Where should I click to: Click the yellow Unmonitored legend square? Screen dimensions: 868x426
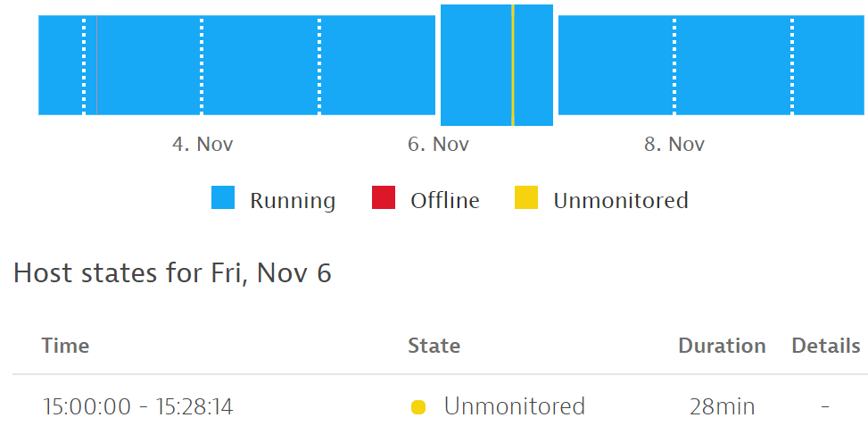click(526, 198)
